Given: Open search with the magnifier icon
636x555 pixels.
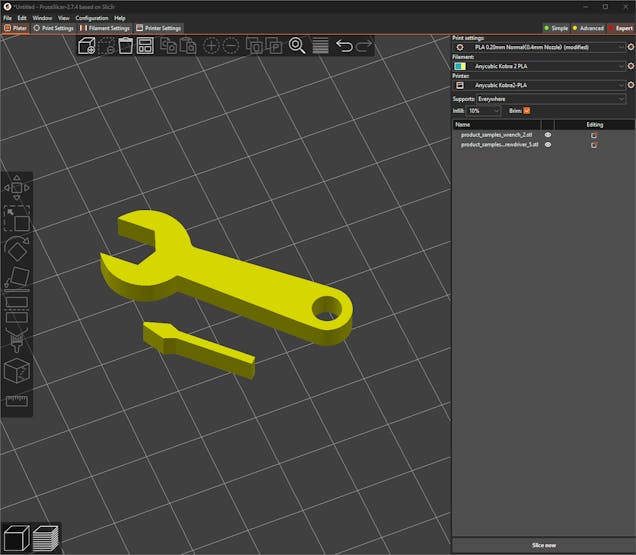Looking at the screenshot, I should point(297,45).
